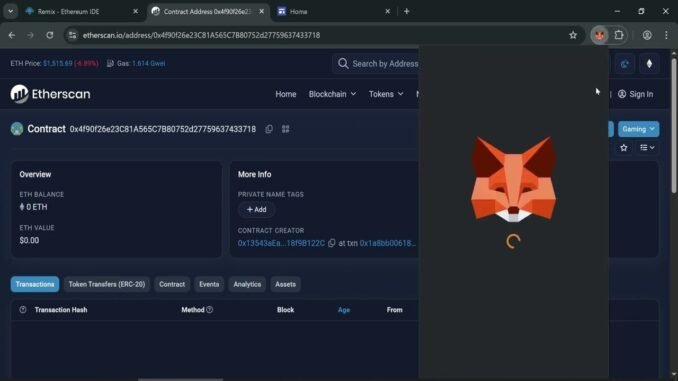Image resolution: width=678 pixels, height=381 pixels.
Task: Go forward with the browser arrow
Action: point(30,35)
